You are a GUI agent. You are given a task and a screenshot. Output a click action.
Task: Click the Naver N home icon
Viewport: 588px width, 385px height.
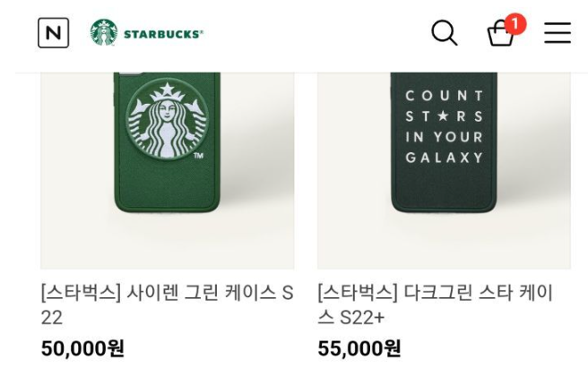click(x=53, y=33)
